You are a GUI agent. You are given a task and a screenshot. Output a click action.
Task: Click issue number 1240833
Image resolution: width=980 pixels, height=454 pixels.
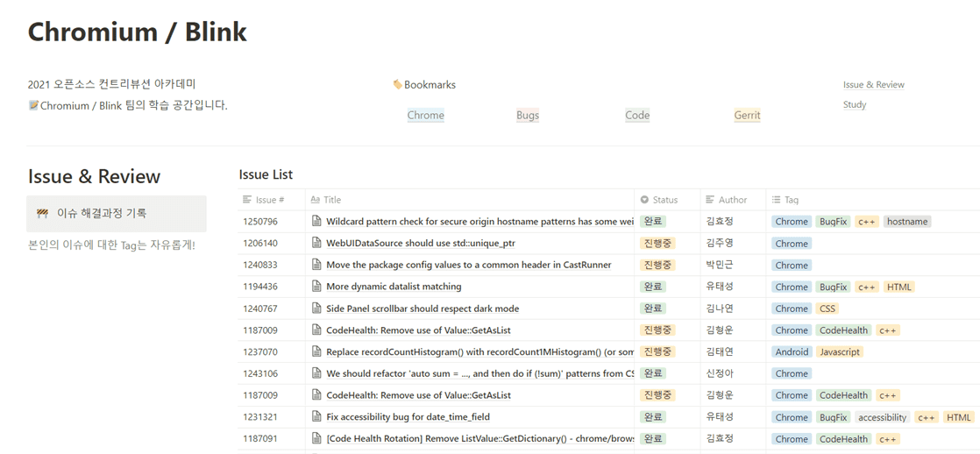click(260, 265)
